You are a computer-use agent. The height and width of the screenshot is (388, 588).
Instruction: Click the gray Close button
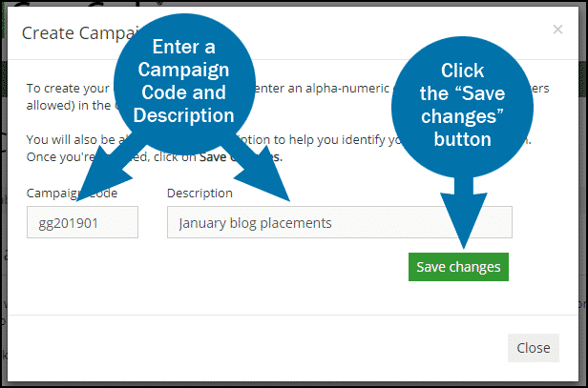coord(534,348)
